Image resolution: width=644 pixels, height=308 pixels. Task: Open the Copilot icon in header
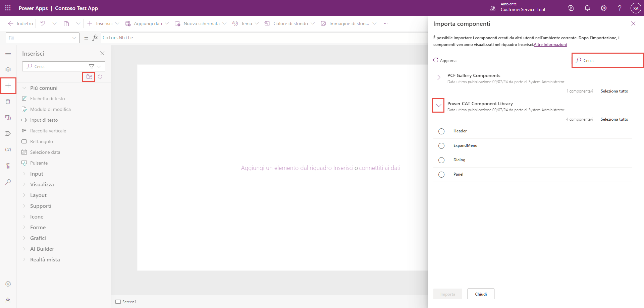tap(571, 8)
